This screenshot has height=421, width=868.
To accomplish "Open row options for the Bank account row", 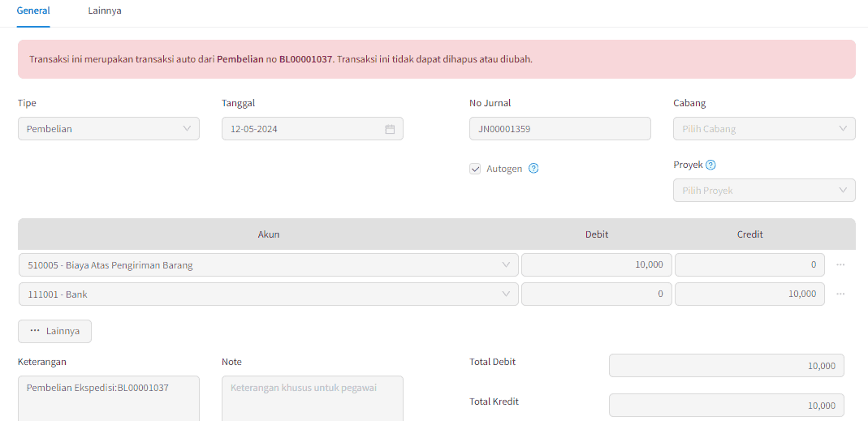I will [840, 294].
